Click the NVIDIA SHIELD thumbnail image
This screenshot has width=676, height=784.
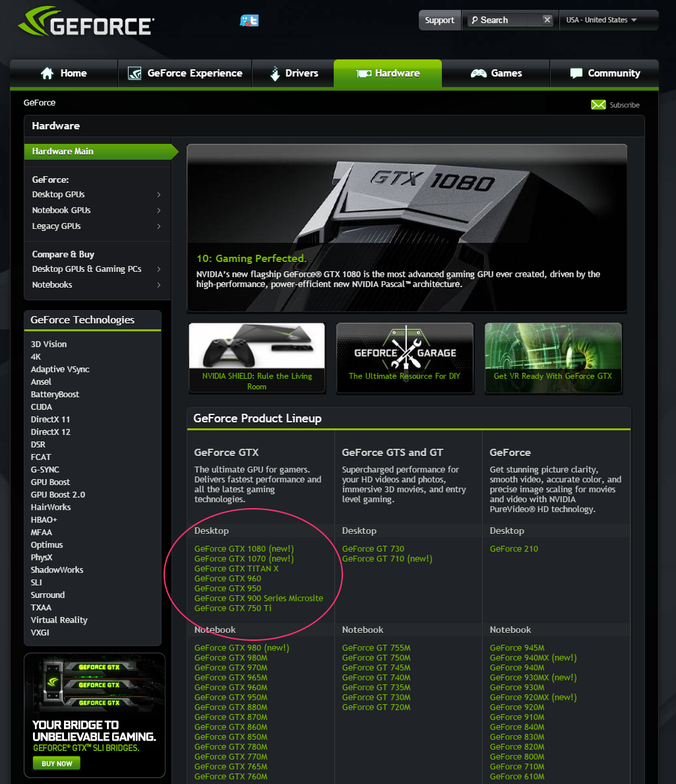point(257,346)
